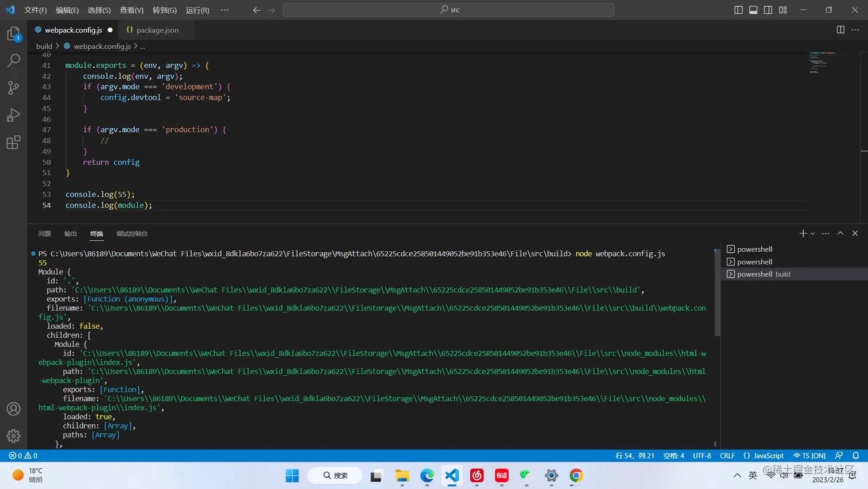Switch to the 输出 panel tab
The height and width of the screenshot is (489, 868).
(71, 233)
